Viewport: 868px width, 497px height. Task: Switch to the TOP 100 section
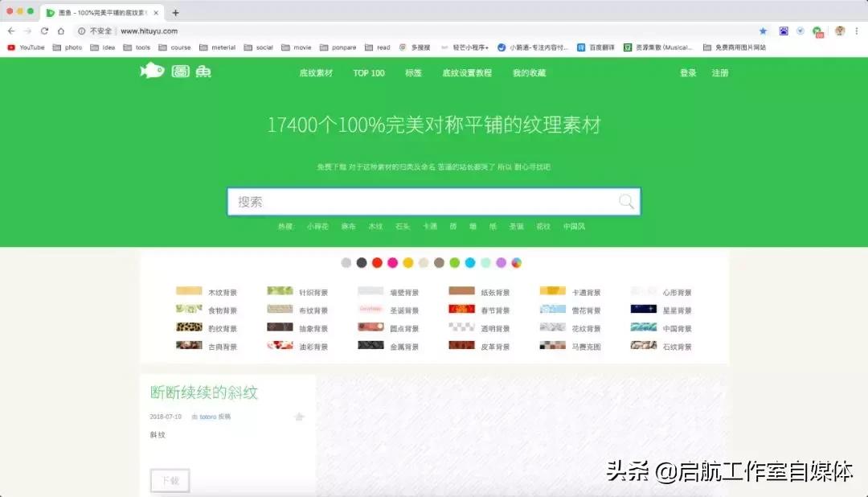click(368, 72)
